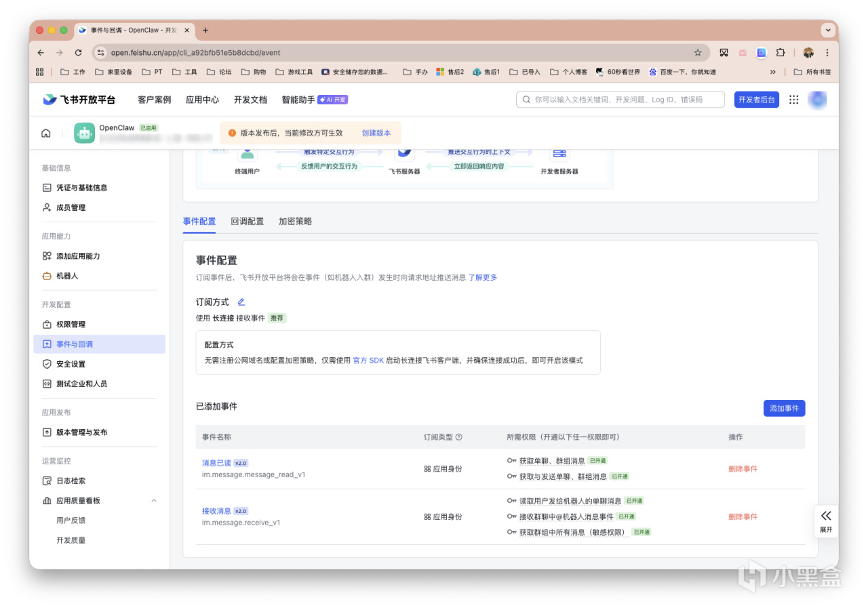This screenshot has width=868, height=608.
Task: Open the 智能助手 nav item
Action: pyautogui.click(x=298, y=100)
